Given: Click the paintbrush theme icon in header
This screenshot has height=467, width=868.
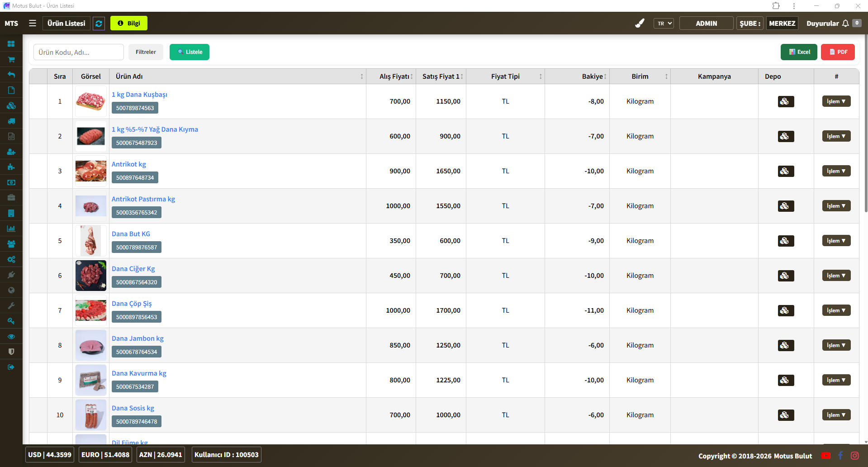Looking at the screenshot, I should point(640,23).
